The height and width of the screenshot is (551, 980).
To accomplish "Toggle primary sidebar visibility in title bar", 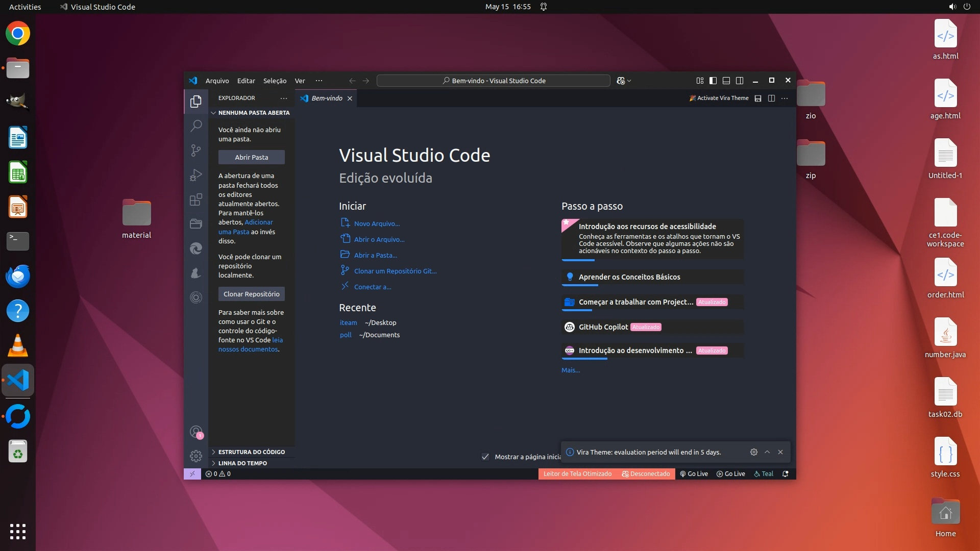I will point(713,81).
